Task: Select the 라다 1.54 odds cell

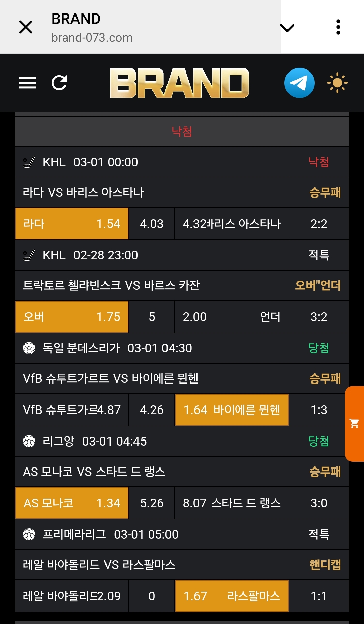Action: point(72,224)
